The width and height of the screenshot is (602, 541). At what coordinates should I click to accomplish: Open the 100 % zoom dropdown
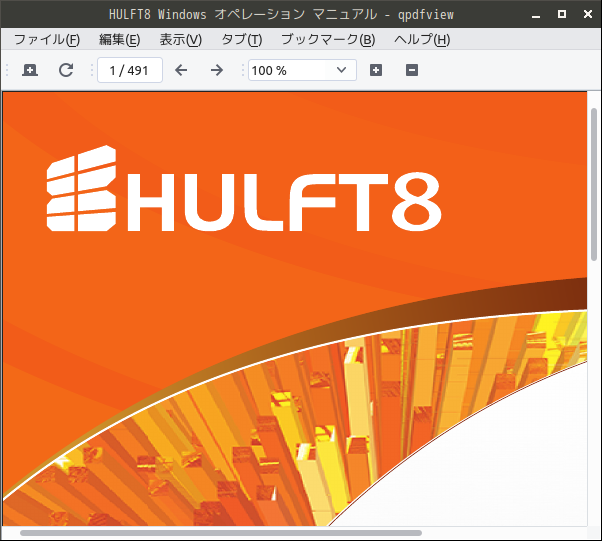click(x=303, y=70)
